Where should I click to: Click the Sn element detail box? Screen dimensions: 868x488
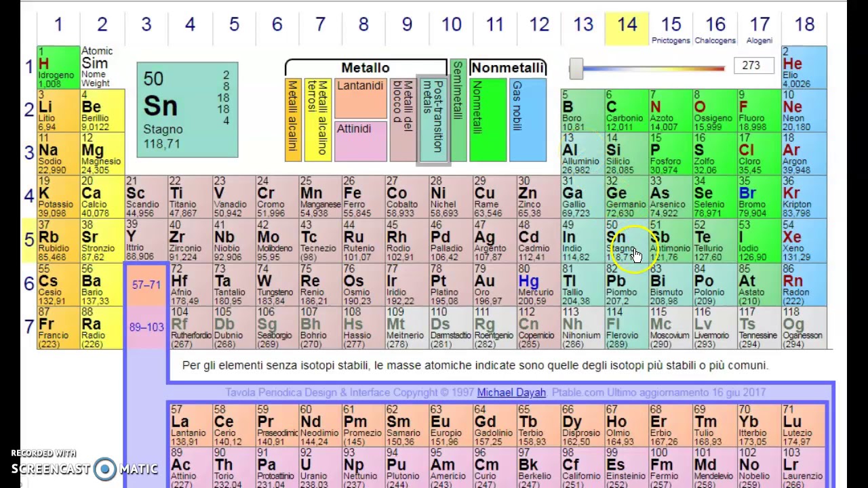click(187, 110)
